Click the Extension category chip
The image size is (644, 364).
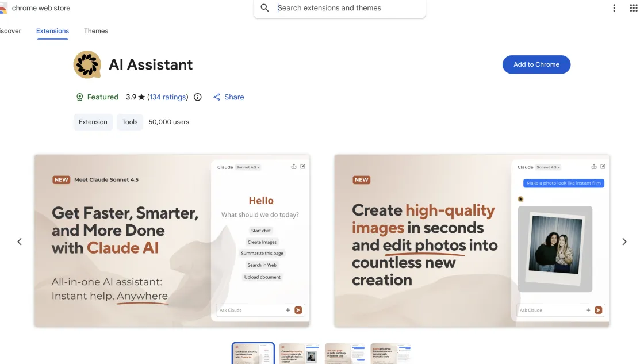click(93, 121)
